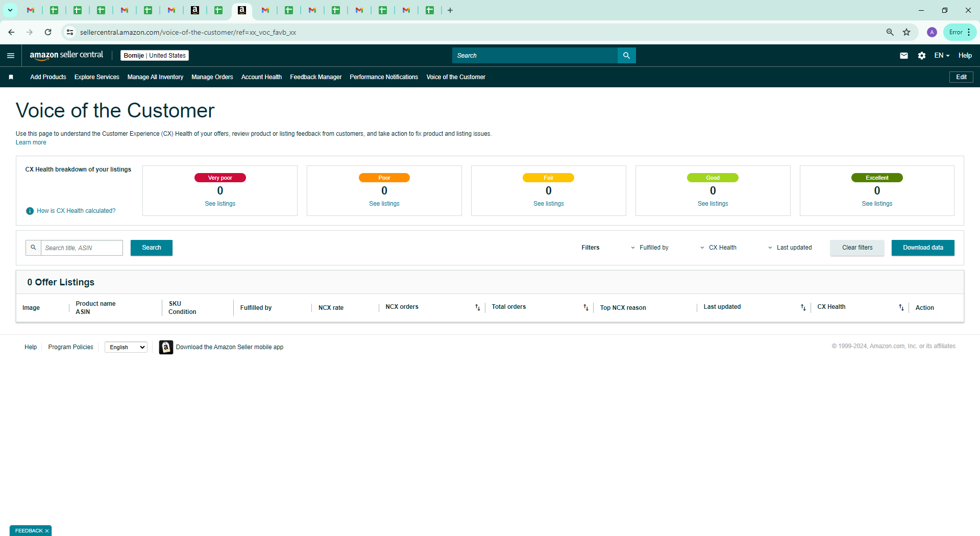This screenshot has width=980, height=536.
Task: Select Voice of the Customer menu item
Action: pos(456,77)
